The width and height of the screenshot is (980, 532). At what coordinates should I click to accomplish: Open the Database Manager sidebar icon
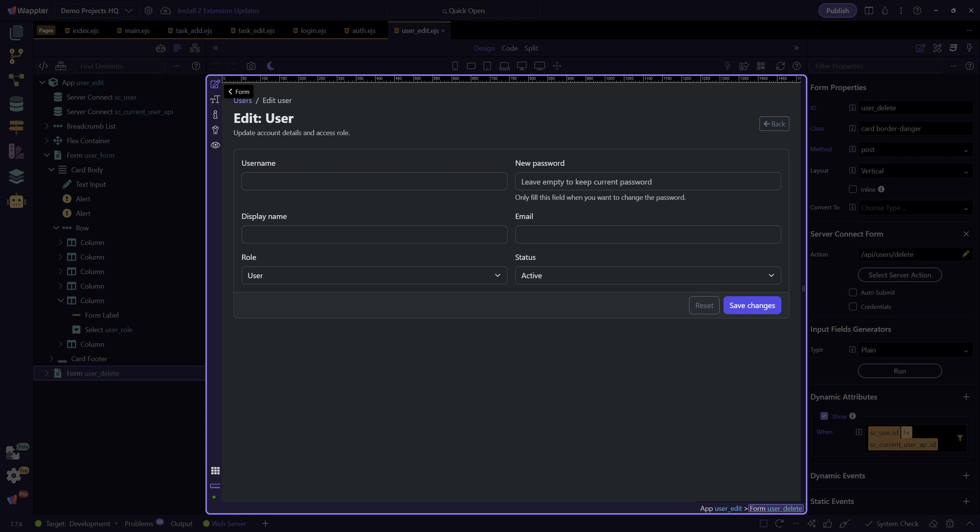tap(16, 104)
